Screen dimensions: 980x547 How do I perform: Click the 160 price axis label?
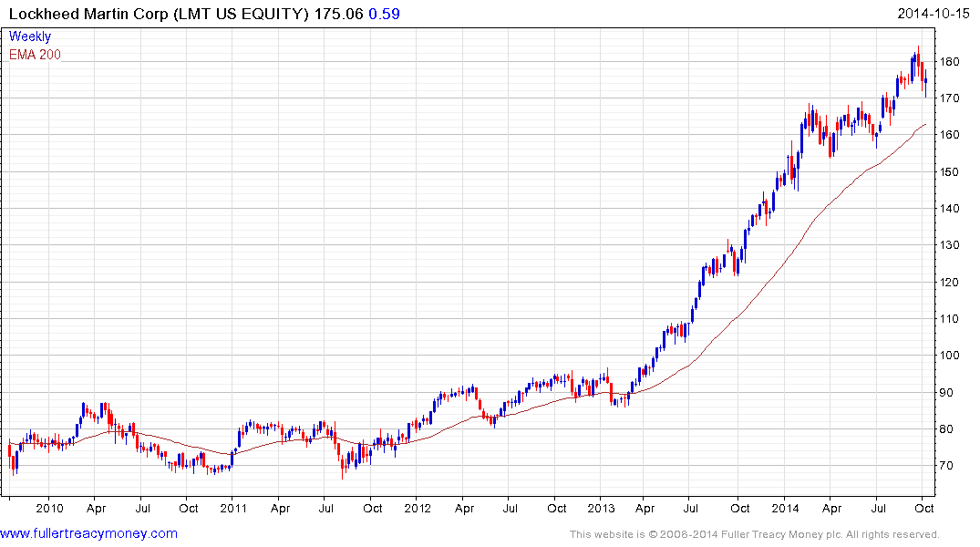[949, 135]
